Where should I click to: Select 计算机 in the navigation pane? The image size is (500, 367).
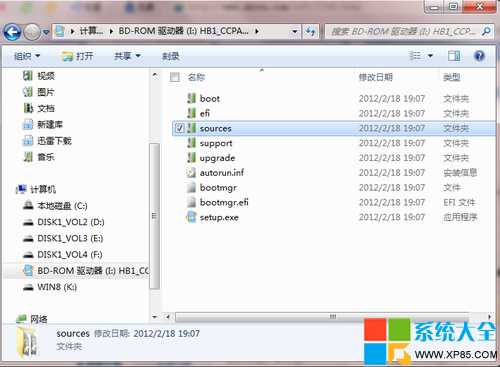[36, 189]
